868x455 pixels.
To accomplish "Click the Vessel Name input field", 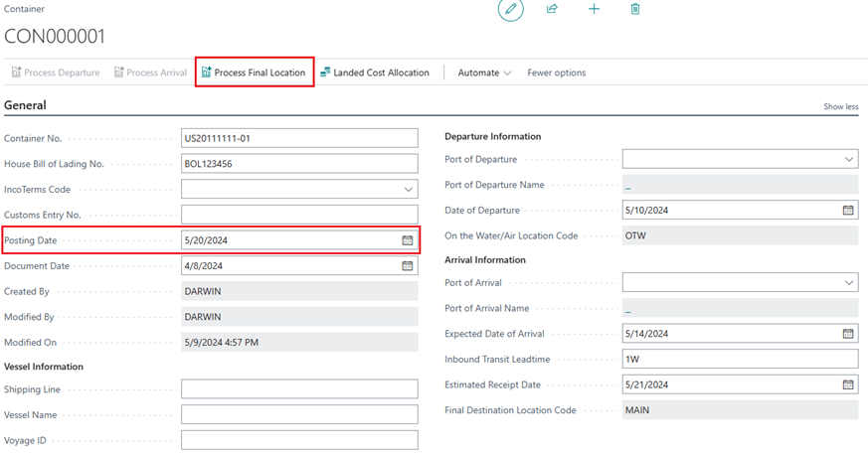I will (x=298, y=415).
